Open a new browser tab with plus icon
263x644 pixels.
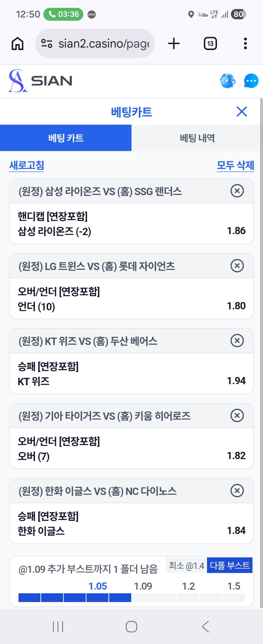click(174, 43)
